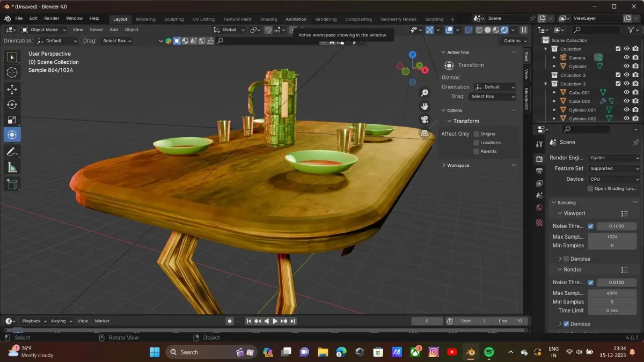Switch to material preview shading
The image size is (644, 362).
click(x=496, y=30)
